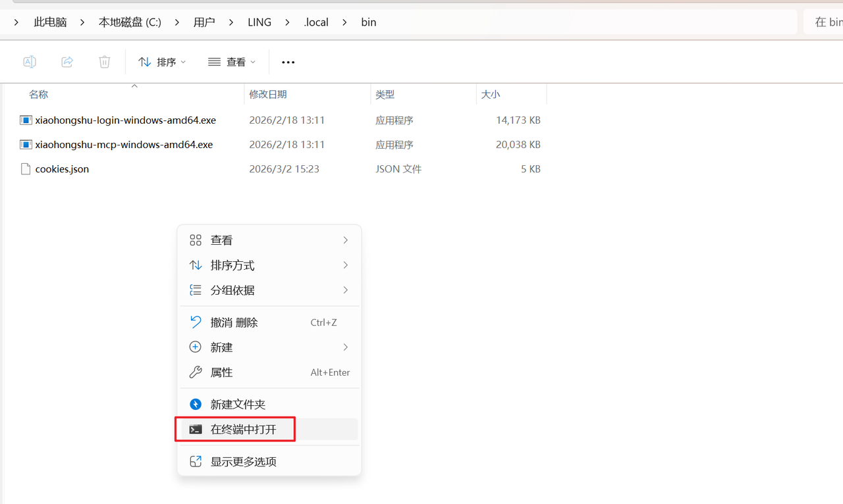Click the JSON 文件 type cell
The width and height of the screenshot is (843, 504).
coord(398,169)
